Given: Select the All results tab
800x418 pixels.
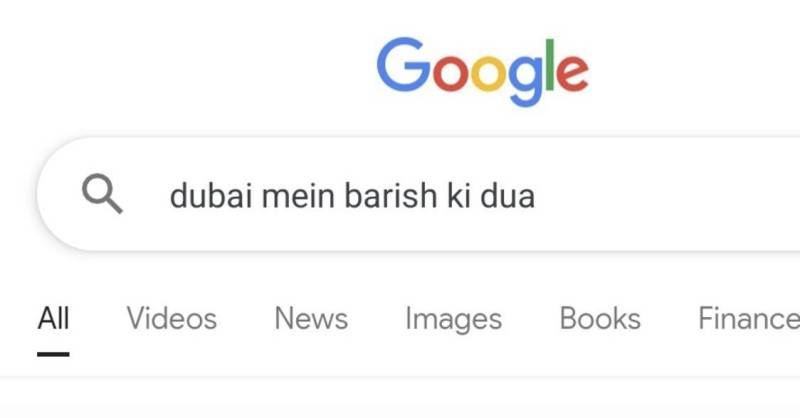Looking at the screenshot, I should coord(53,318).
